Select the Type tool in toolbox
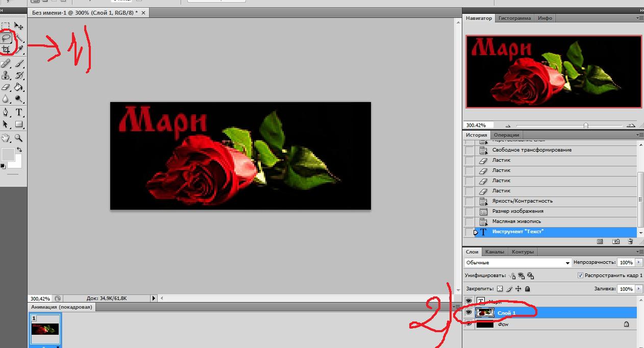644x348 pixels. click(19, 112)
